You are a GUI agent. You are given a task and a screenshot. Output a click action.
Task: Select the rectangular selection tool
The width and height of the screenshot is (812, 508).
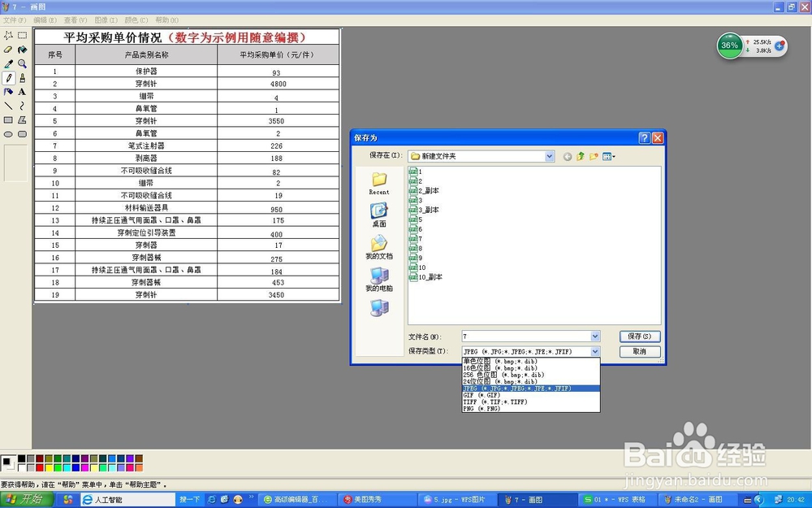point(22,35)
